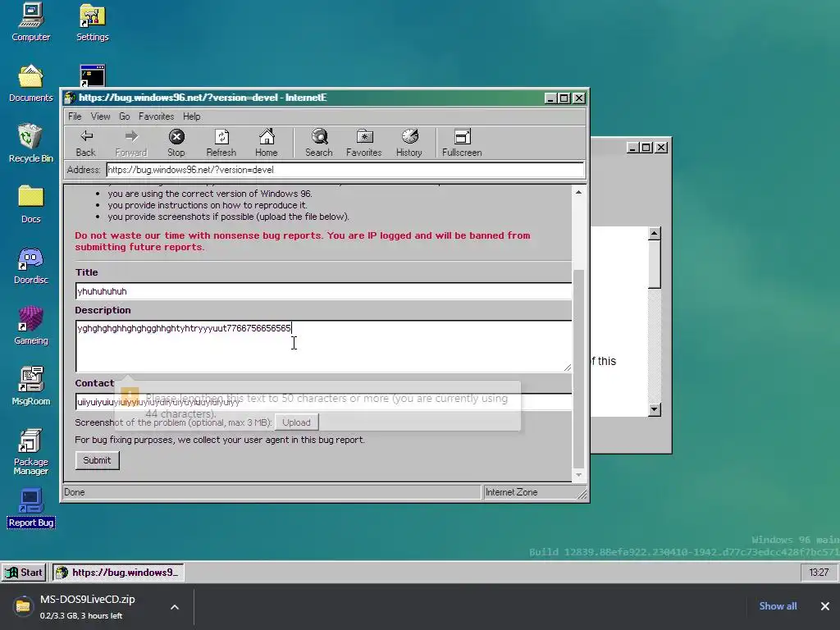Select the Report Bug desktop icon

point(30,509)
